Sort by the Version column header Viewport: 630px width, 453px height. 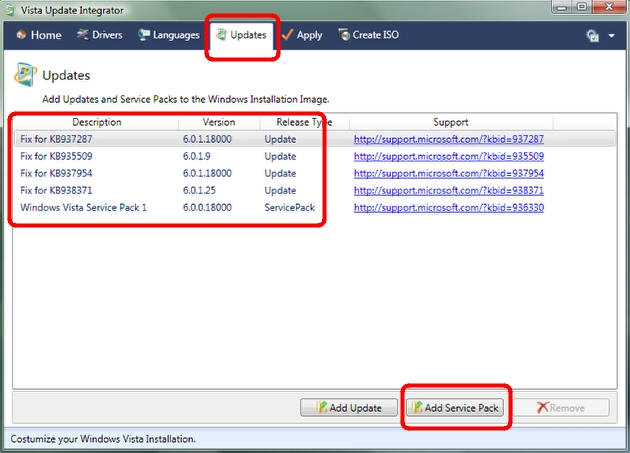[219, 122]
